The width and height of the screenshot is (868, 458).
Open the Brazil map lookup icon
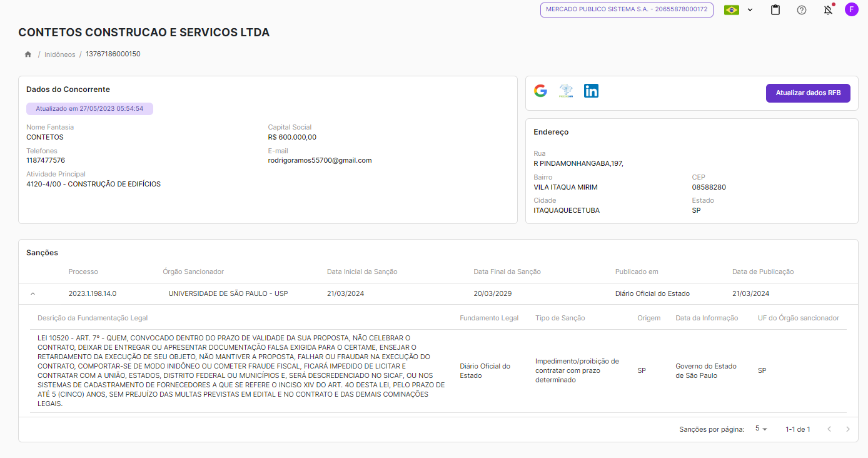(566, 91)
